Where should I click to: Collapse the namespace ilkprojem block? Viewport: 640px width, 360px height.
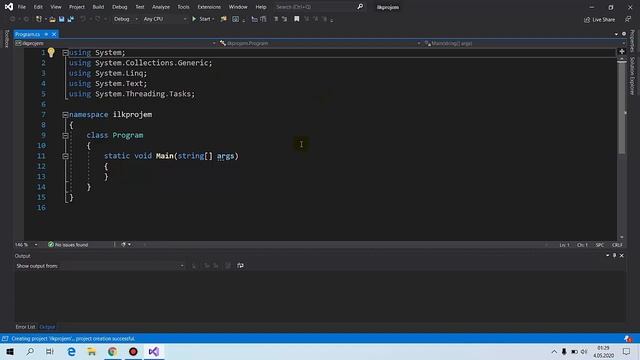coord(65,115)
